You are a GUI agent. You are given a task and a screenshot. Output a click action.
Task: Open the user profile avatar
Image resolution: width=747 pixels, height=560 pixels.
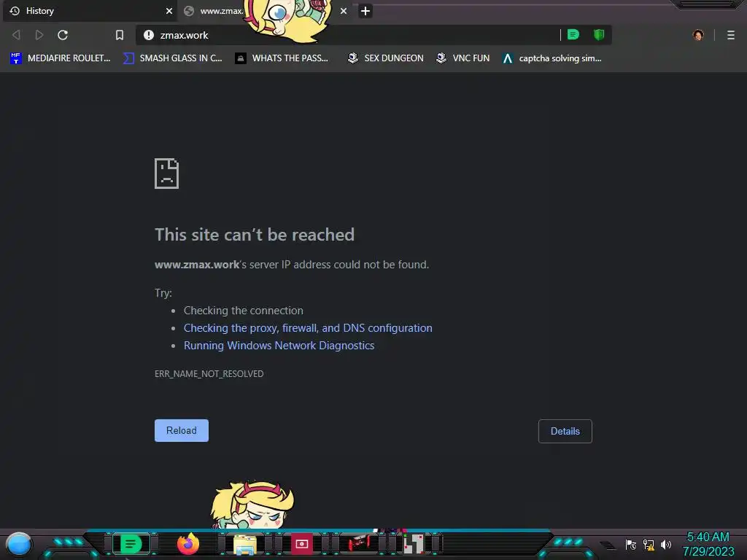pos(698,35)
